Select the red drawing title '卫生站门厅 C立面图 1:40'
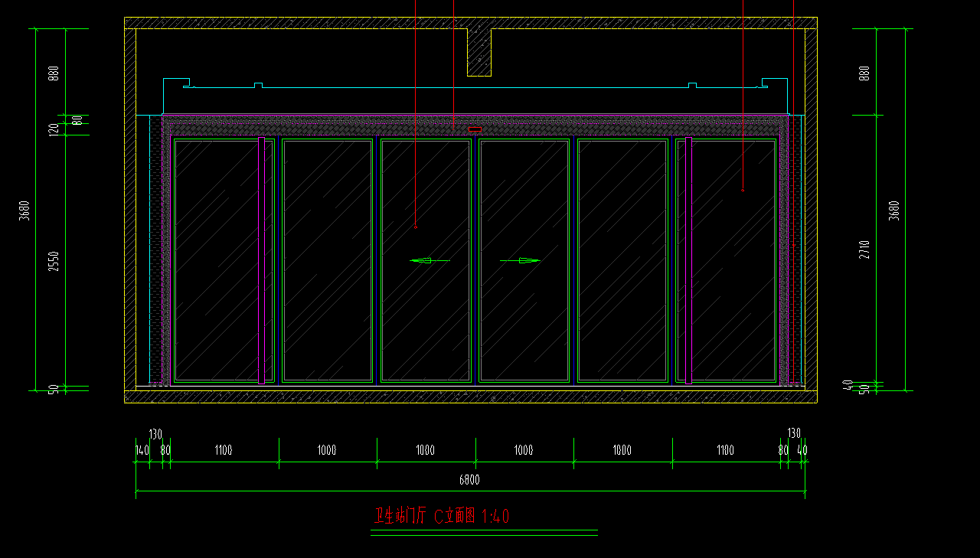 (x=441, y=516)
